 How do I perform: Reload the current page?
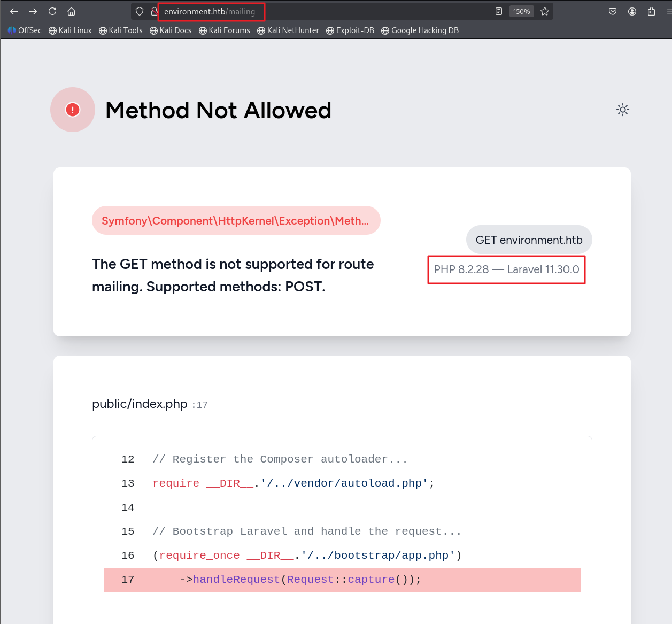tap(52, 11)
